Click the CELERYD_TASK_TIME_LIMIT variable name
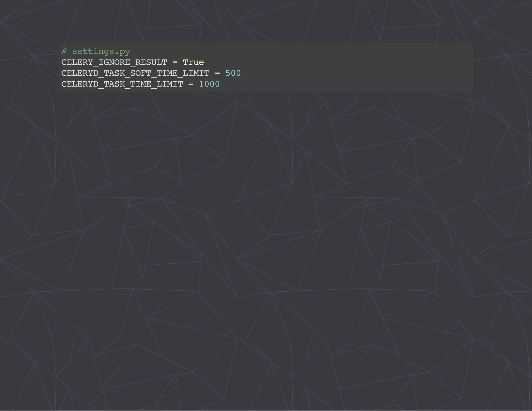532x411 pixels. click(x=122, y=84)
